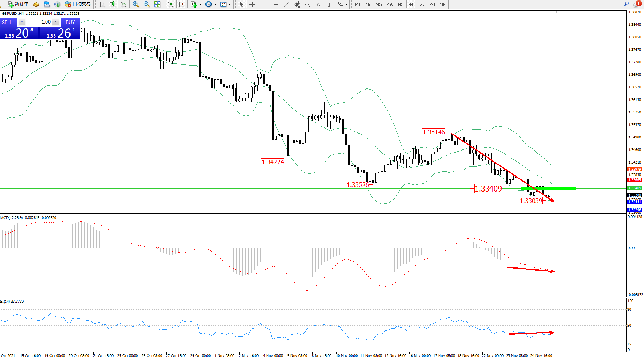
Task: Click the zoom in magnifier icon
Action: tap(136, 4)
